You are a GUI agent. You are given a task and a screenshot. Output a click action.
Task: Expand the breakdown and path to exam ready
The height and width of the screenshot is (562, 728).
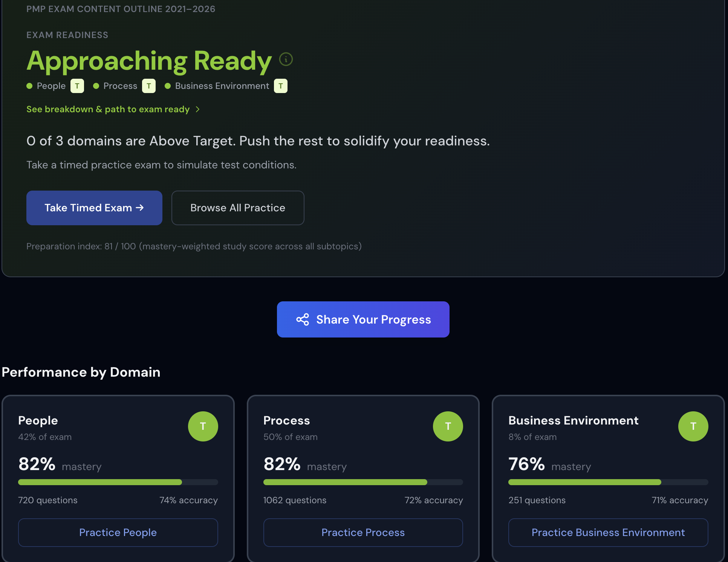tap(108, 109)
